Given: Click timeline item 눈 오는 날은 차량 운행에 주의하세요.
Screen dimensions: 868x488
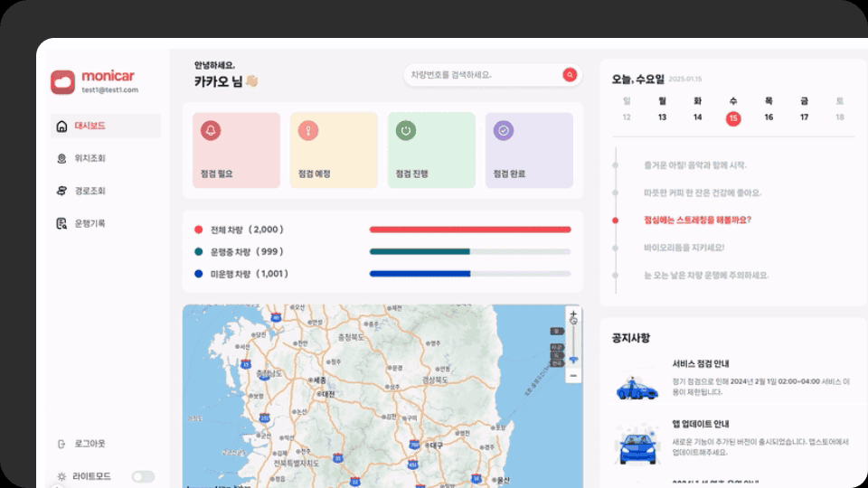Looking at the screenshot, I should click(x=706, y=275).
